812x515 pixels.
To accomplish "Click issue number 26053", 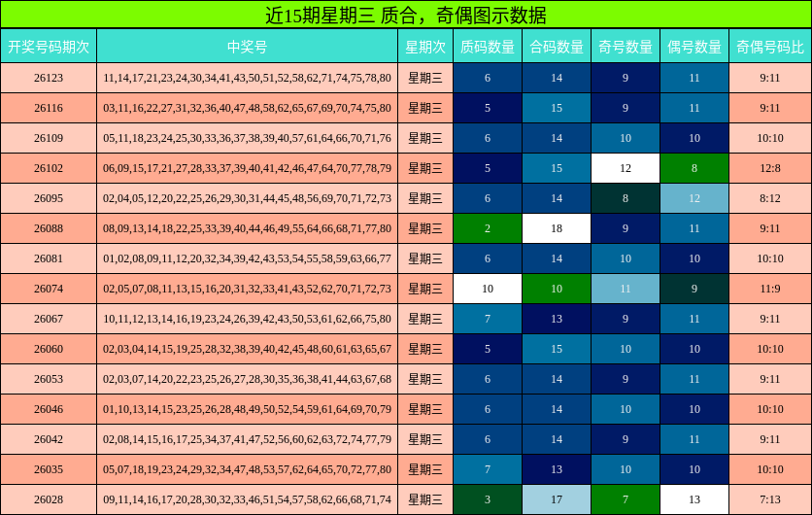I will pos(49,378).
